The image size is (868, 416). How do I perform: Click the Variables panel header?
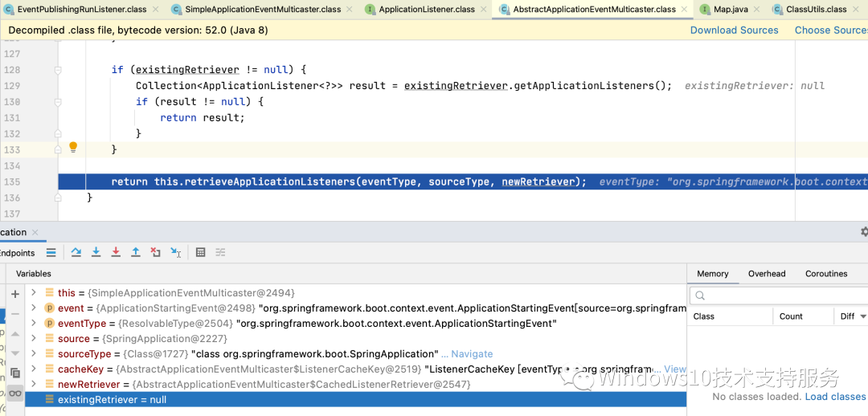tap(33, 273)
